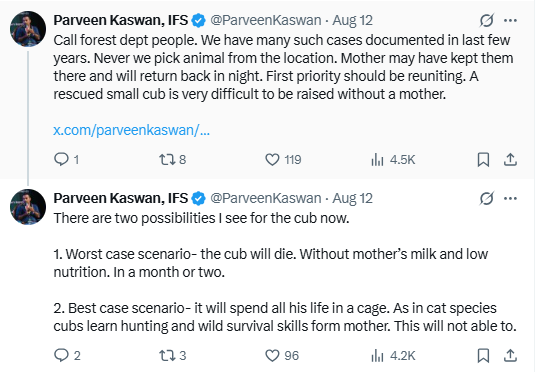Open the Aug 12 timestamp of the second tweet
Image resolution: width=537 pixels, height=372 pixels.
tap(352, 198)
